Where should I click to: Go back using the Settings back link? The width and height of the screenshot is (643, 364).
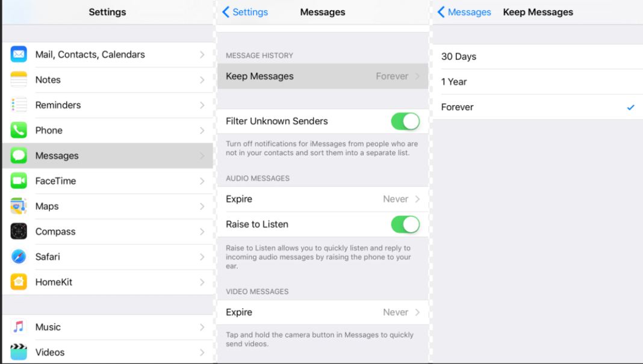245,11
